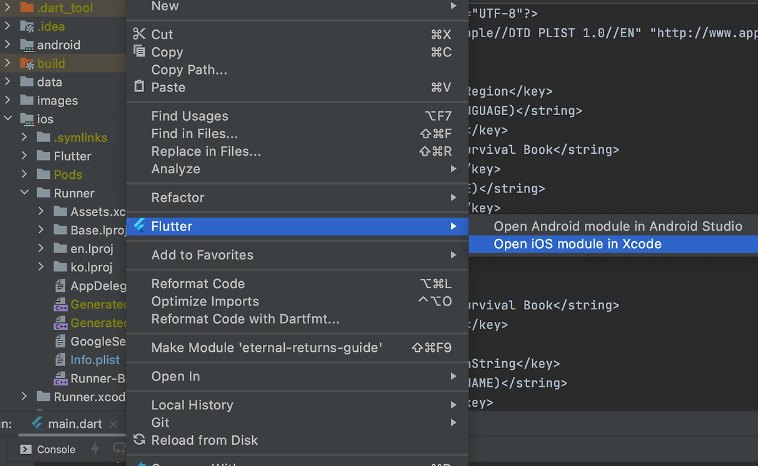758x466 pixels.
Task: Click the Flutter logo in context menu
Action: (x=139, y=226)
